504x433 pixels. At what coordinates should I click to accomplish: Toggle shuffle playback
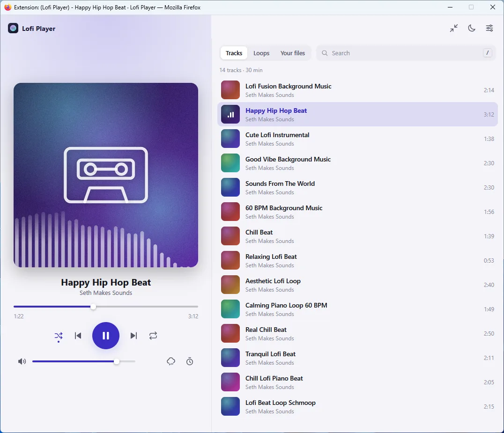tap(59, 336)
